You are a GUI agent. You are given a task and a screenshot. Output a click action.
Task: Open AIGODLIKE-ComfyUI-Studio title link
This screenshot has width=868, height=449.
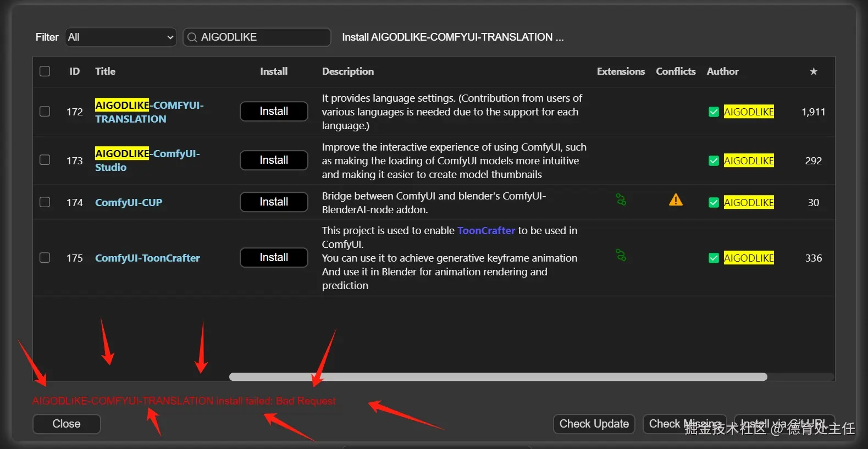(147, 160)
